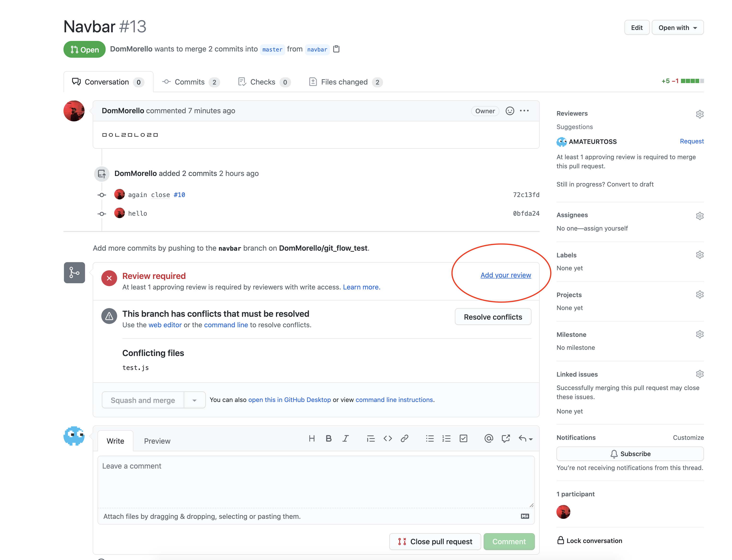Open the Labels gear settings
Image resolution: width=732 pixels, height=560 pixels.
[x=699, y=255]
